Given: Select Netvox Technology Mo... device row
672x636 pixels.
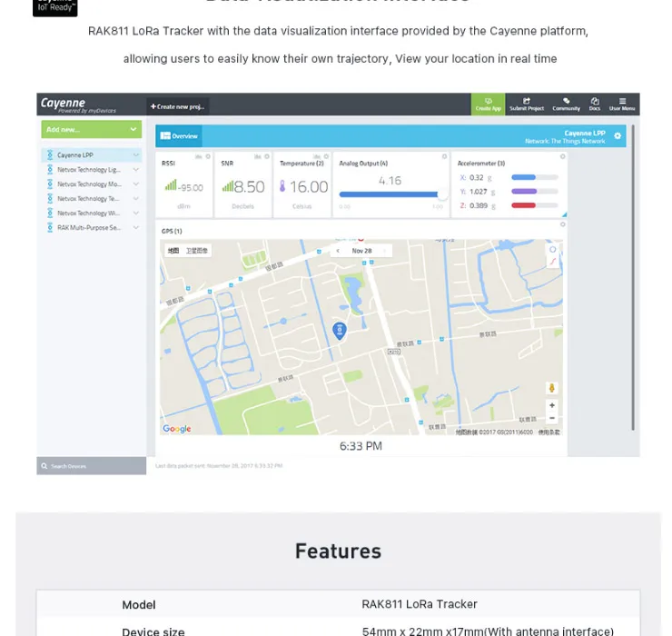Looking at the screenshot, I should pos(92,184).
